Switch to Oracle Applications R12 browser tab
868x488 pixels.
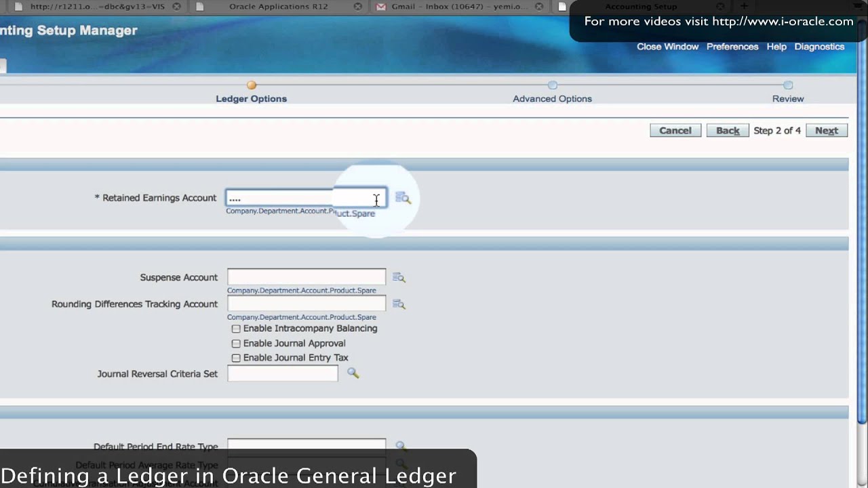279,7
